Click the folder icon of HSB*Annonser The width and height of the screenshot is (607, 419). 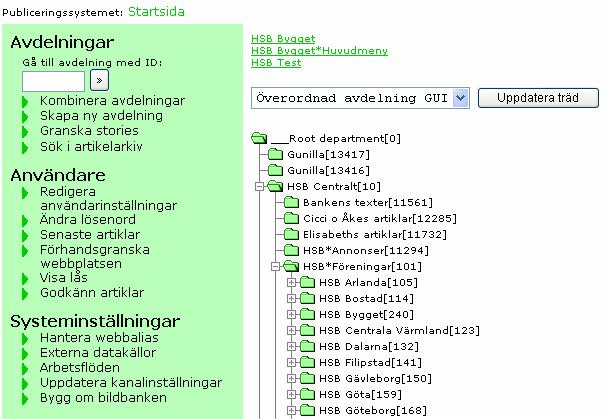point(291,250)
